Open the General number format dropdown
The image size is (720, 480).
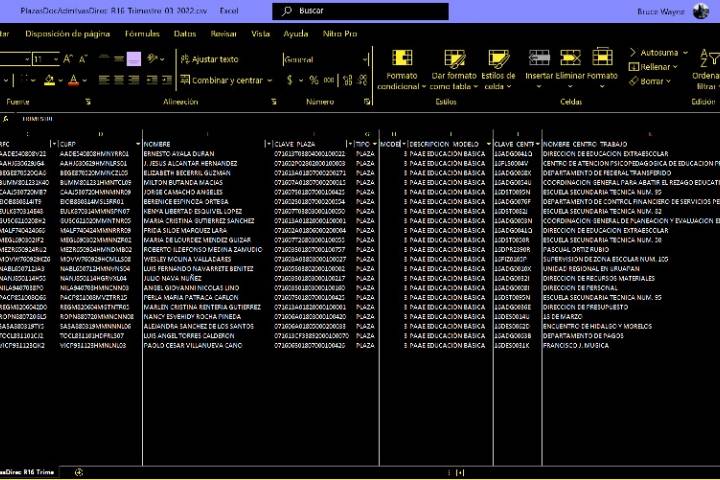364,59
